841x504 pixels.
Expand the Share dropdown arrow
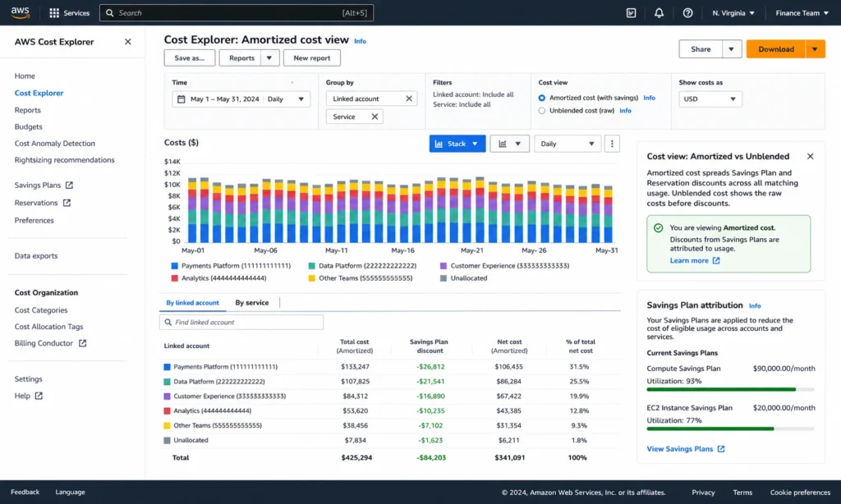pyautogui.click(x=732, y=48)
